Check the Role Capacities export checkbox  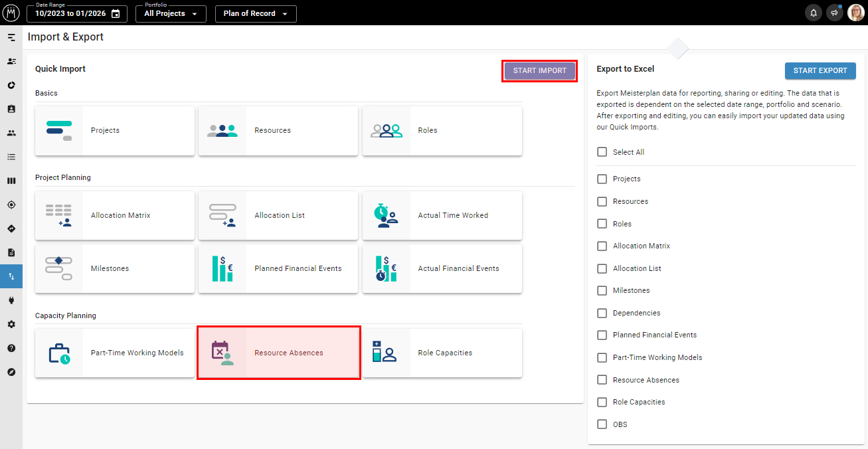tap(602, 402)
